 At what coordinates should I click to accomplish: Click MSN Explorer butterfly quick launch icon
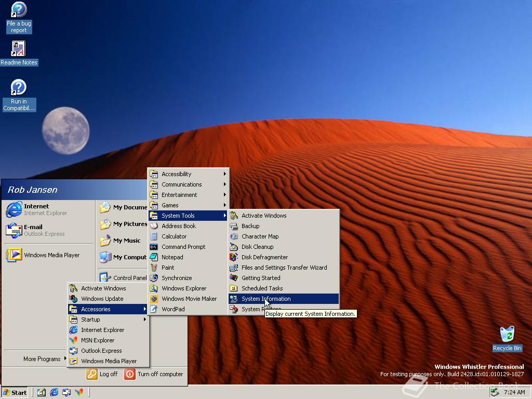pos(79,393)
